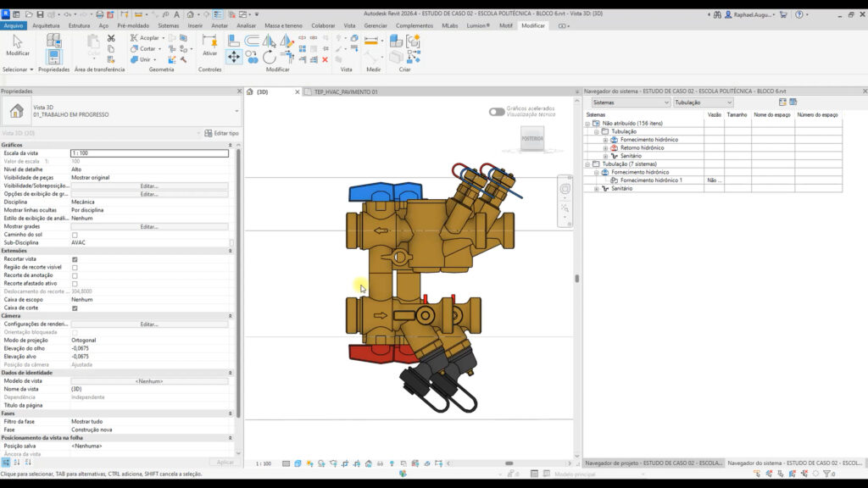Click the 3D view horizontal scrollbar thumb
Viewport: 868px width, 488px height.
(x=509, y=463)
